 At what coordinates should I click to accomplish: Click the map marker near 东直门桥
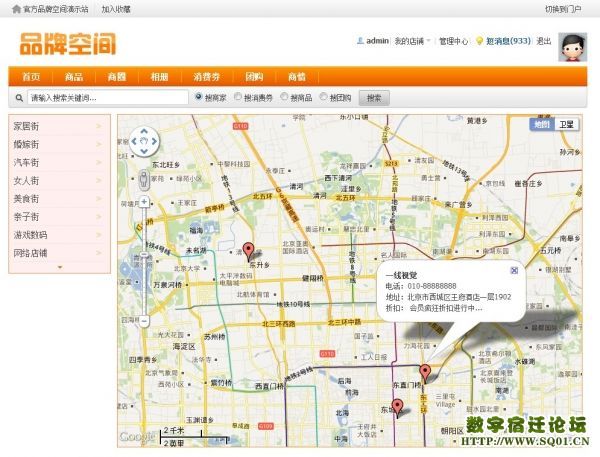425,374
